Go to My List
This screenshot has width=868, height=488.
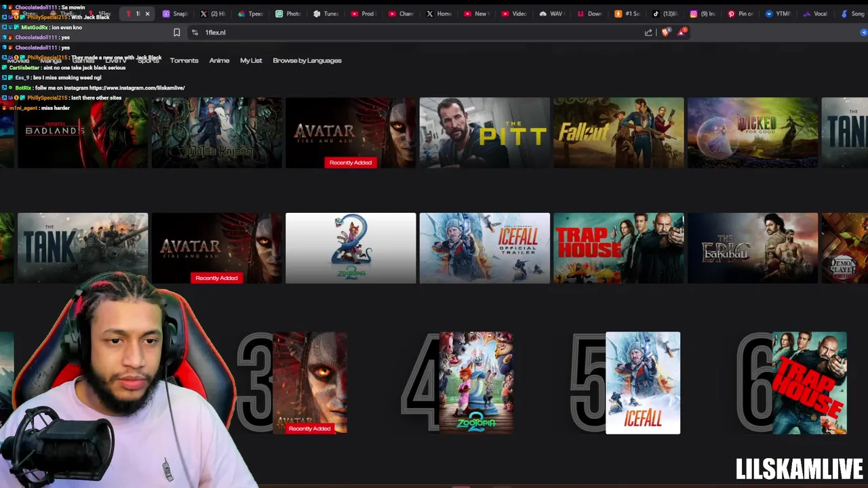click(251, 60)
